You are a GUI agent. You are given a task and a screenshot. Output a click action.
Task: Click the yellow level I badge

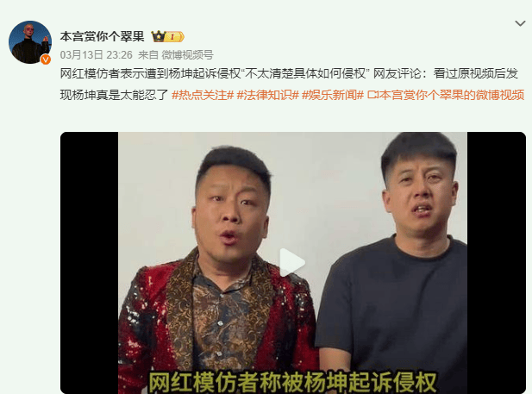(174, 37)
